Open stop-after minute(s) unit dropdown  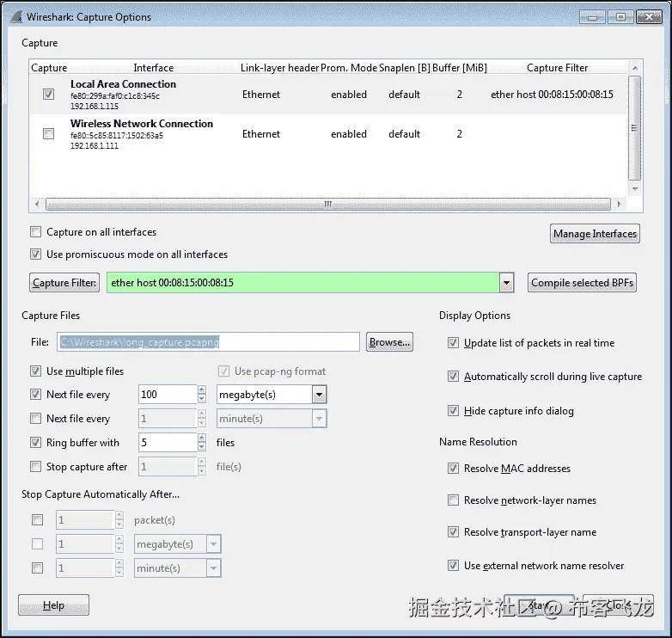(x=213, y=568)
